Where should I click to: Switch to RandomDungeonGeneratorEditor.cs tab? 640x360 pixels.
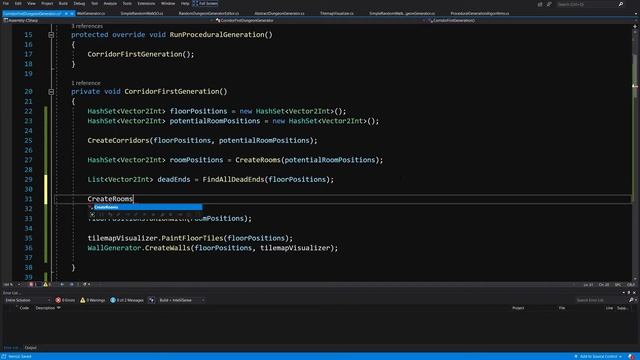[209, 13]
